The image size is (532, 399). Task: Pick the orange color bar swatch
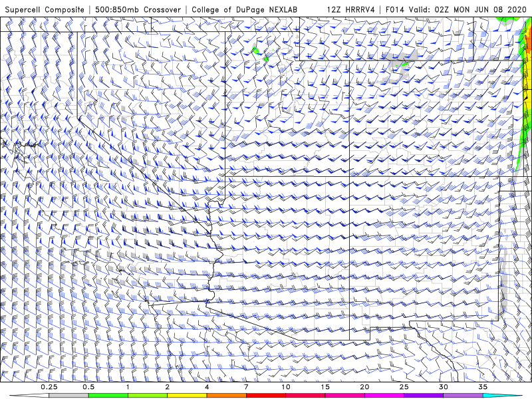(x=226, y=396)
